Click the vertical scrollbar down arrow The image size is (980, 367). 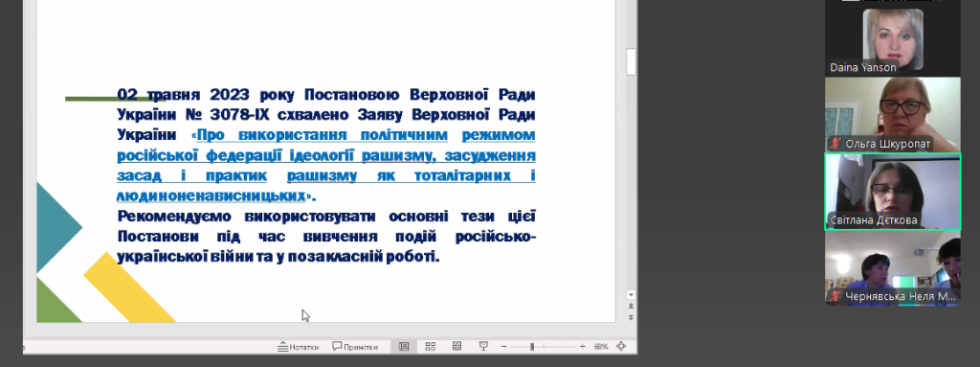[631, 295]
